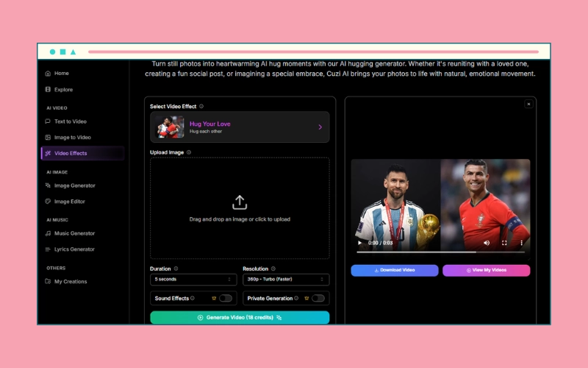Mute the video with speaker icon
The height and width of the screenshot is (368, 588).
pyautogui.click(x=487, y=242)
